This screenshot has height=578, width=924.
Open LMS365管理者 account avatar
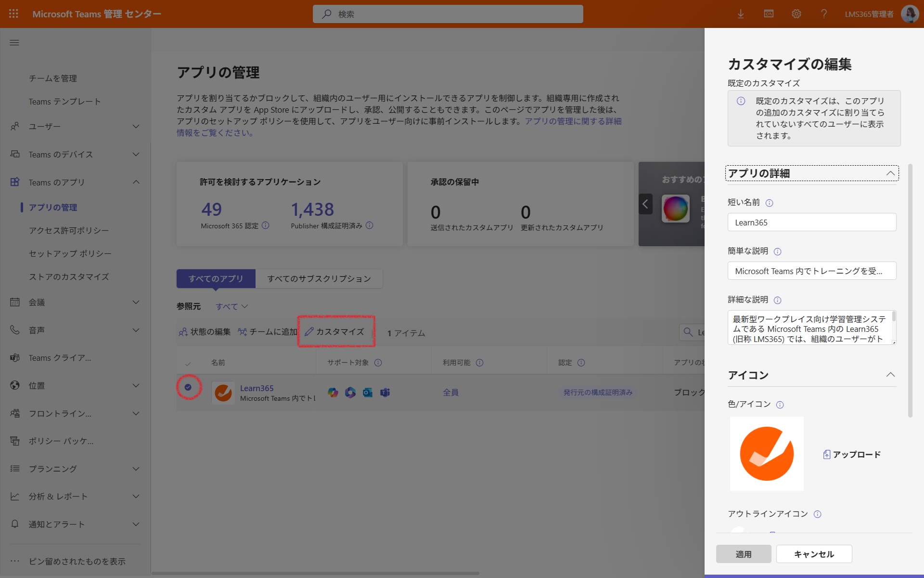pyautogui.click(x=910, y=14)
